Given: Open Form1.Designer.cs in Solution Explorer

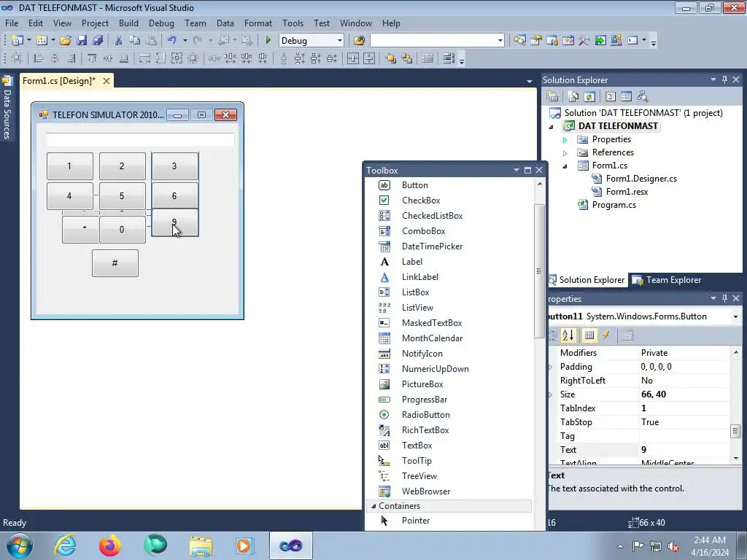Looking at the screenshot, I should point(640,179).
